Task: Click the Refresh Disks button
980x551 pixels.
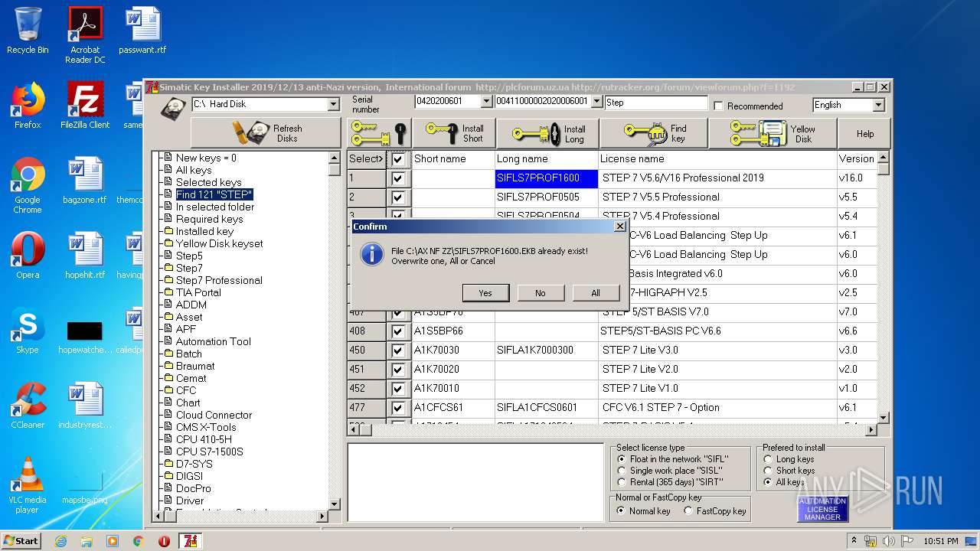Action: pyautogui.click(x=265, y=133)
